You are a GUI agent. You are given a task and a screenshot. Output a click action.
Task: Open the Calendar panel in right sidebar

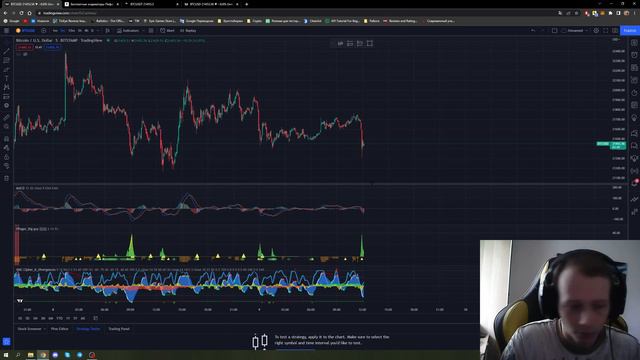pyautogui.click(x=634, y=105)
